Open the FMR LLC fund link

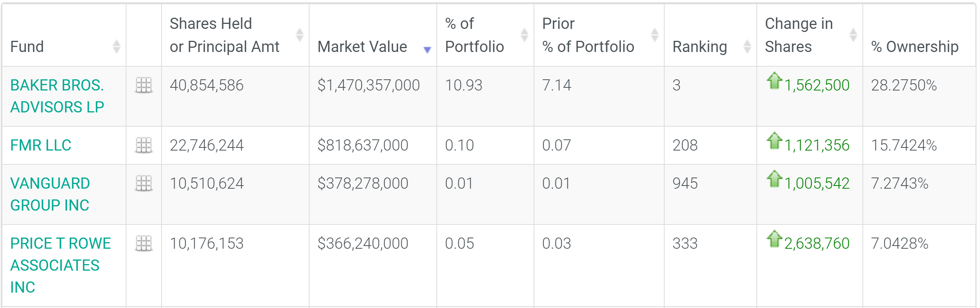[x=41, y=145]
